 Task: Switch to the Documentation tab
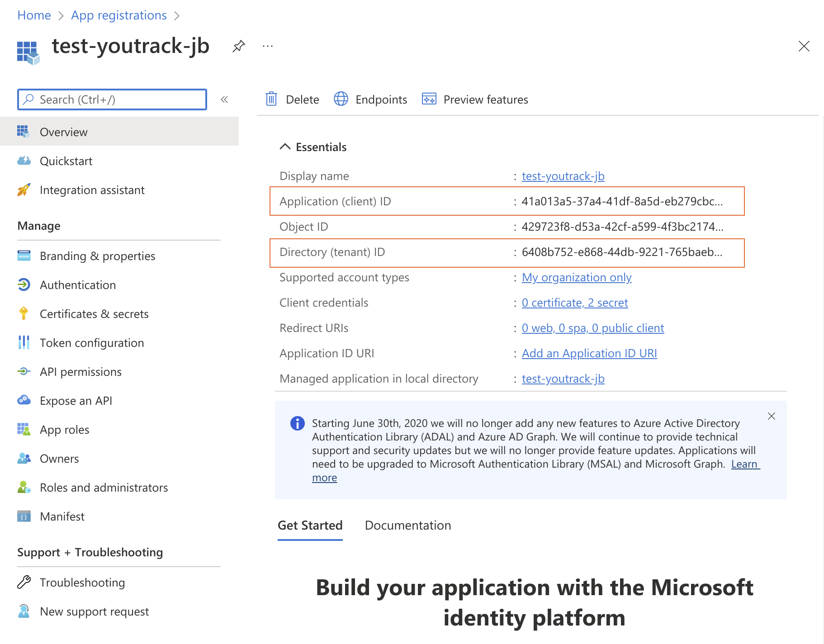tap(407, 525)
